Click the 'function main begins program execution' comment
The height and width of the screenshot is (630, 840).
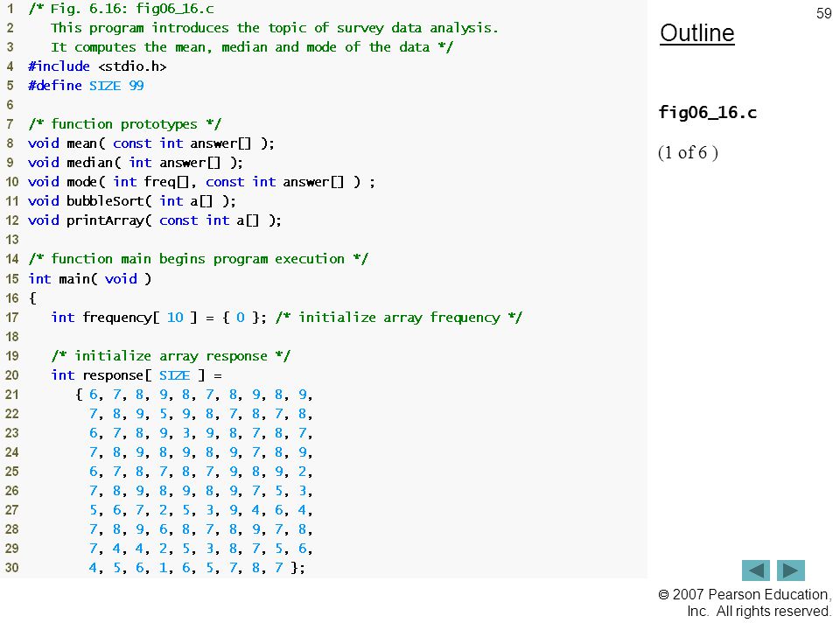click(199, 259)
